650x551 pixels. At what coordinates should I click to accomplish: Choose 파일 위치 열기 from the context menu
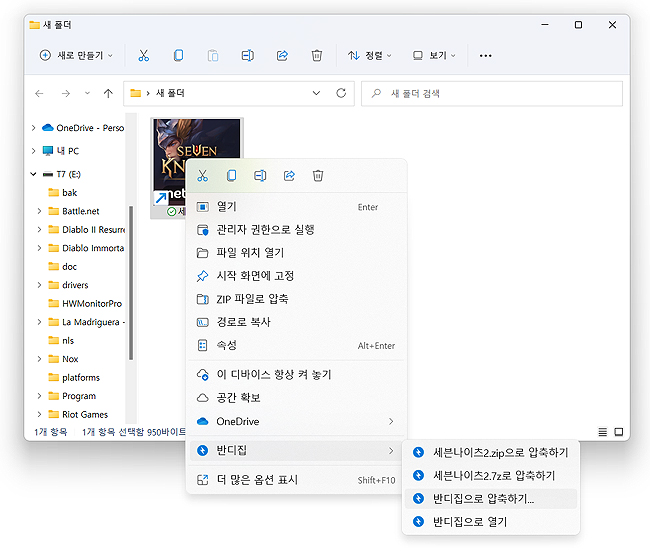(x=296, y=253)
